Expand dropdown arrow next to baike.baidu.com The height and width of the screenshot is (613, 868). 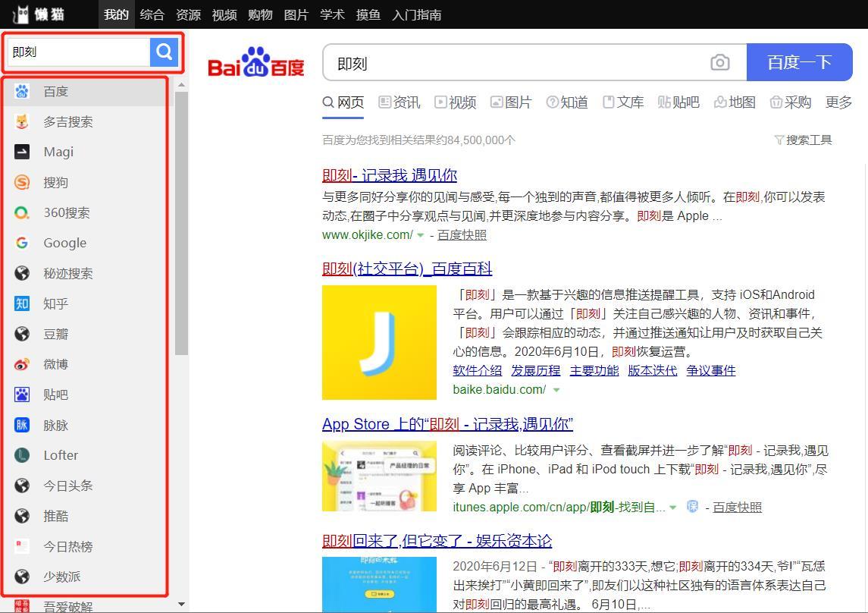tap(556, 390)
